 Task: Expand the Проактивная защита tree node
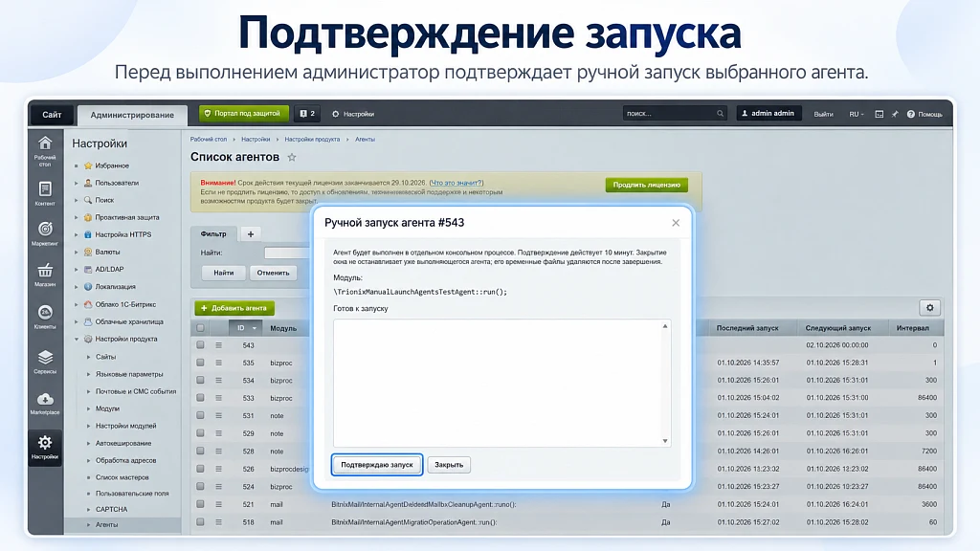click(x=77, y=217)
